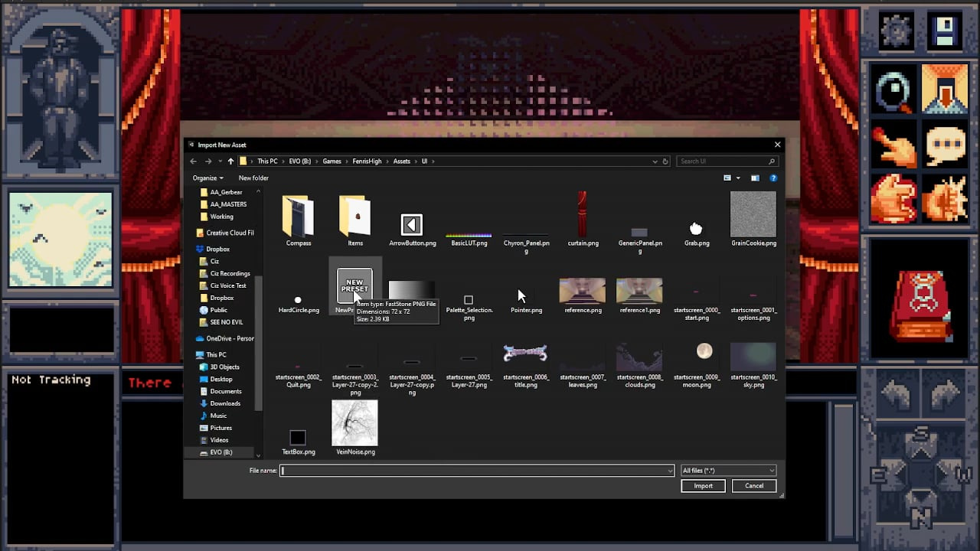980x551 pixels.
Task: Click the change view icon
Action: 727,178
